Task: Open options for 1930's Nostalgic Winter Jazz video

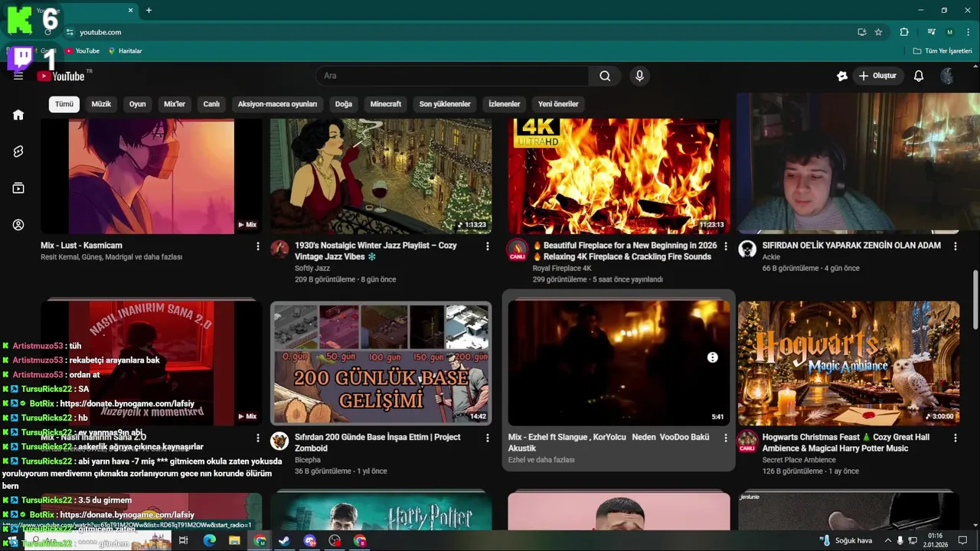Action: (x=488, y=246)
